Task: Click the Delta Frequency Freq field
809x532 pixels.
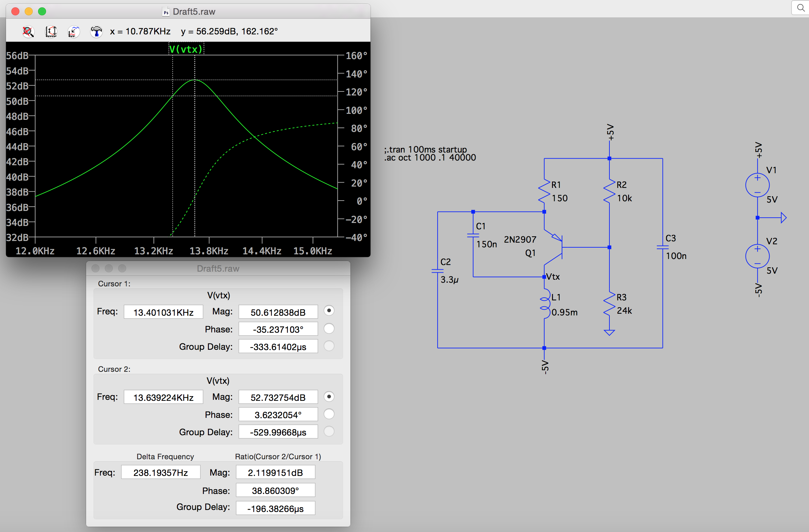Action: (161, 472)
